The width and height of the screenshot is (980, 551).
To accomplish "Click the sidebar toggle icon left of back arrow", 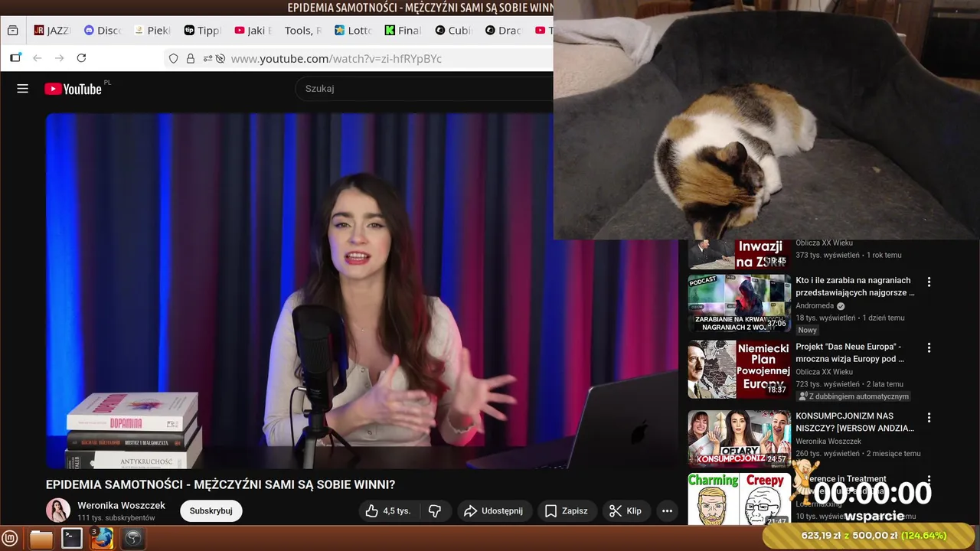I will (15, 58).
